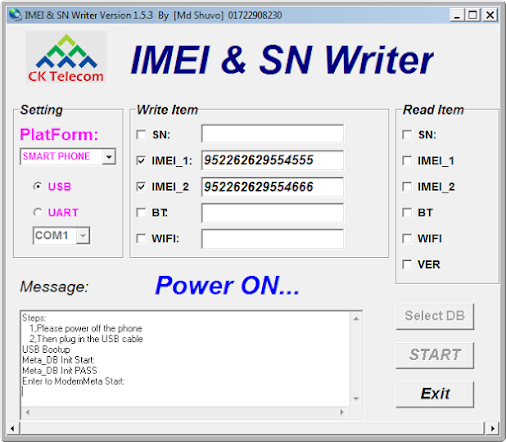
Task: Minimize the IMEI & SN Writer window
Action: (x=457, y=15)
